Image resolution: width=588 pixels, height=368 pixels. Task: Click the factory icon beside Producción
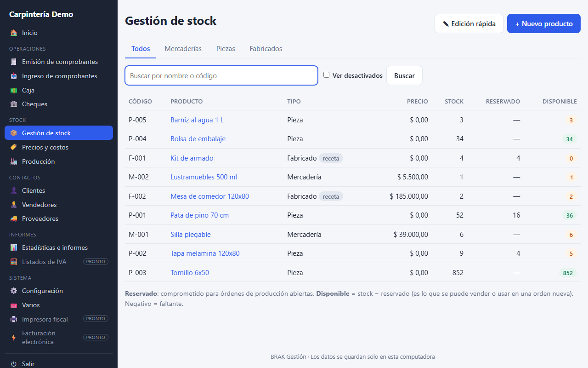(x=14, y=161)
